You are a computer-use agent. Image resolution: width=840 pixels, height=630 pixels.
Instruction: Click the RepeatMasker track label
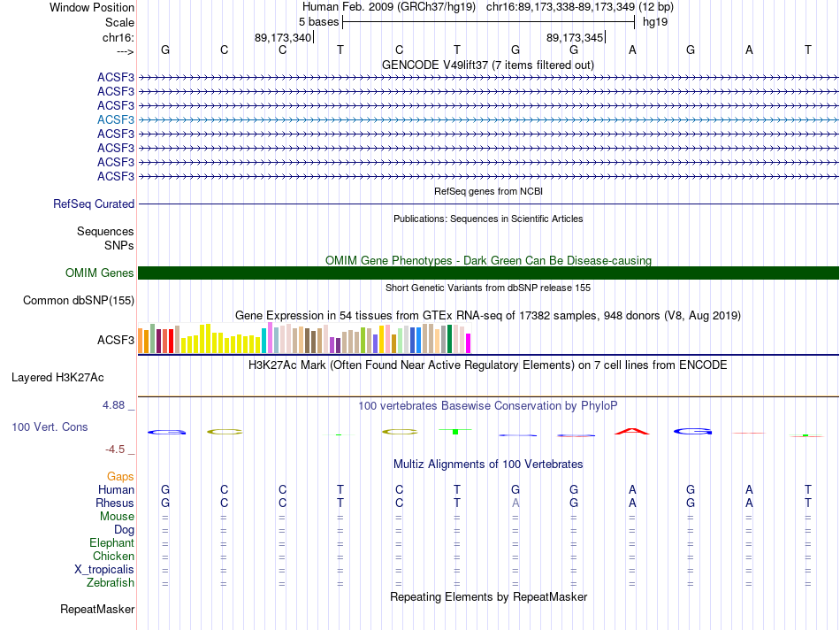97,609
